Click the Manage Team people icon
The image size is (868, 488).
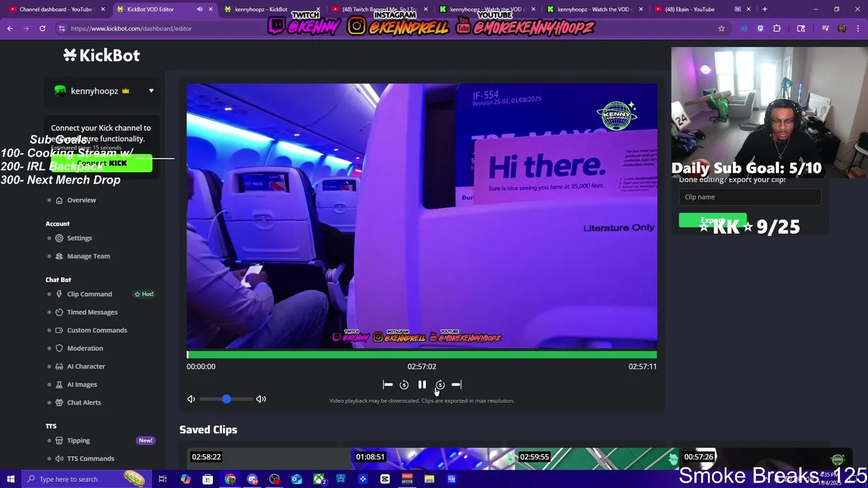(x=59, y=256)
